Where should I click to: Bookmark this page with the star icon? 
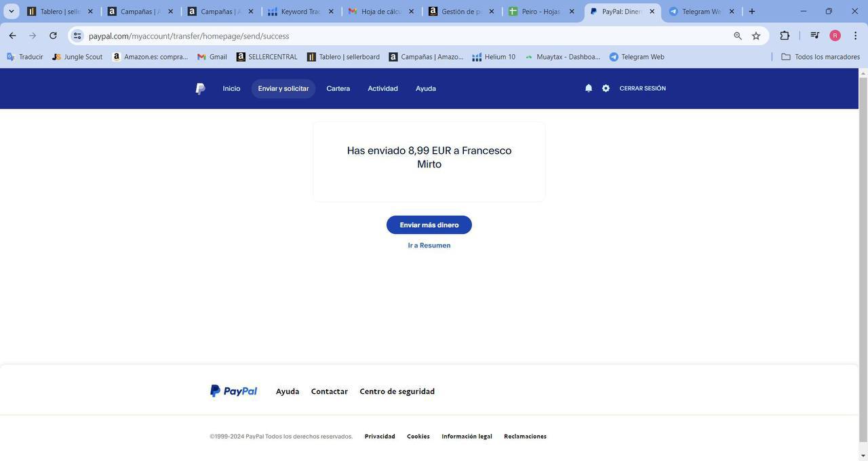coord(756,36)
